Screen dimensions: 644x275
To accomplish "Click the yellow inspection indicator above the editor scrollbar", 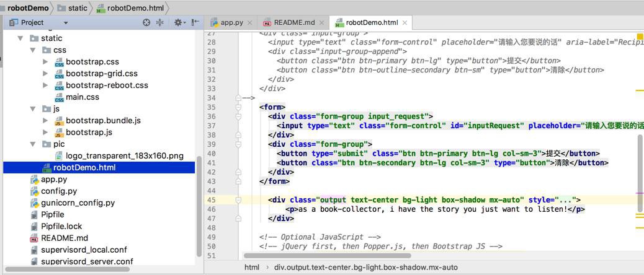I will point(639,36).
